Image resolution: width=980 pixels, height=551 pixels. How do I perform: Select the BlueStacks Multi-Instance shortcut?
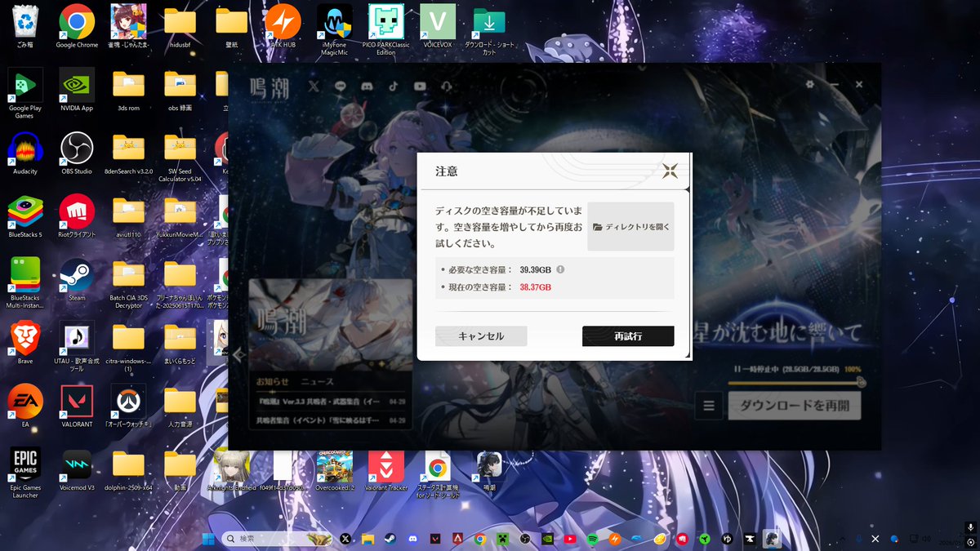[25, 284]
